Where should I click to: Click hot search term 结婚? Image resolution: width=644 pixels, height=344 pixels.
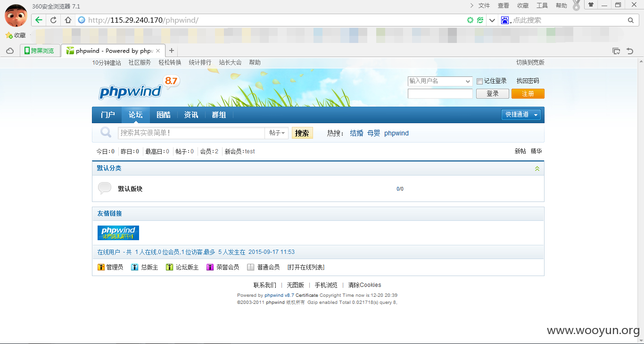coord(357,133)
